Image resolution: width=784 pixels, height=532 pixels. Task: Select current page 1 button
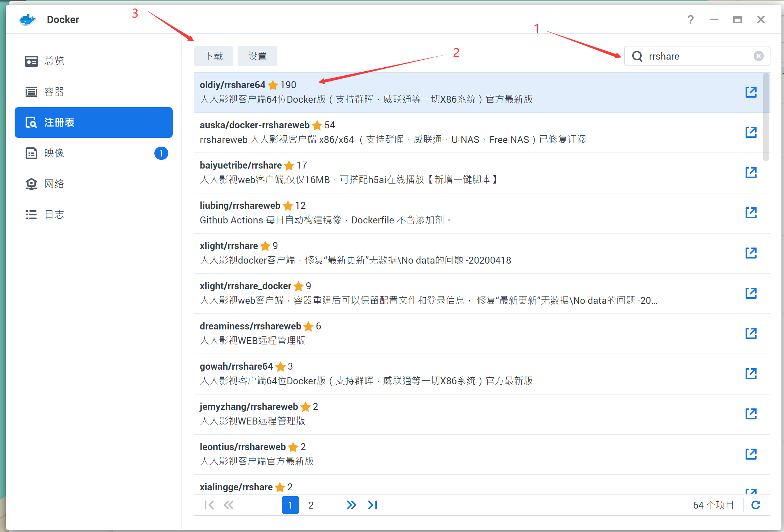tap(290, 505)
